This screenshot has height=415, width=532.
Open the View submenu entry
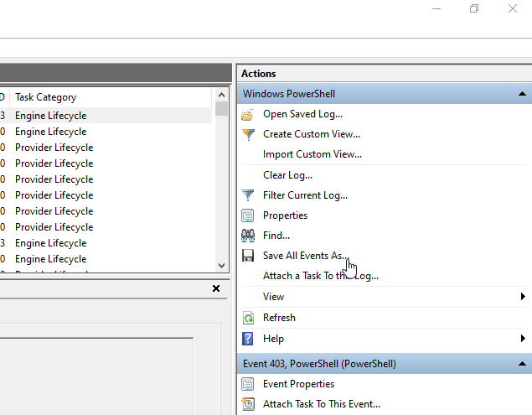[273, 297]
